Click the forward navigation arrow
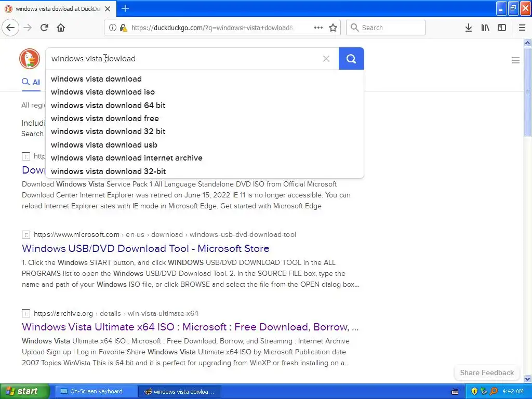532x399 pixels. coord(28,28)
